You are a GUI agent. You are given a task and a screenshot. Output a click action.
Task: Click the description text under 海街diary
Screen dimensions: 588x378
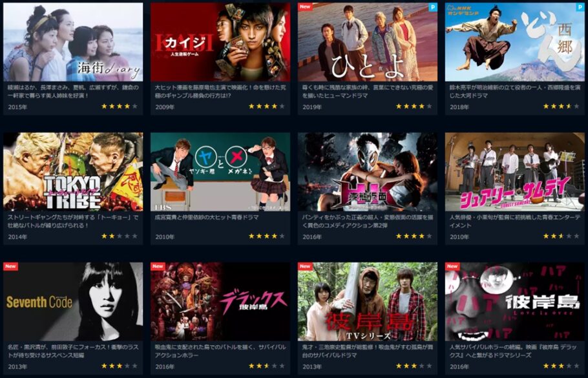[74, 92]
